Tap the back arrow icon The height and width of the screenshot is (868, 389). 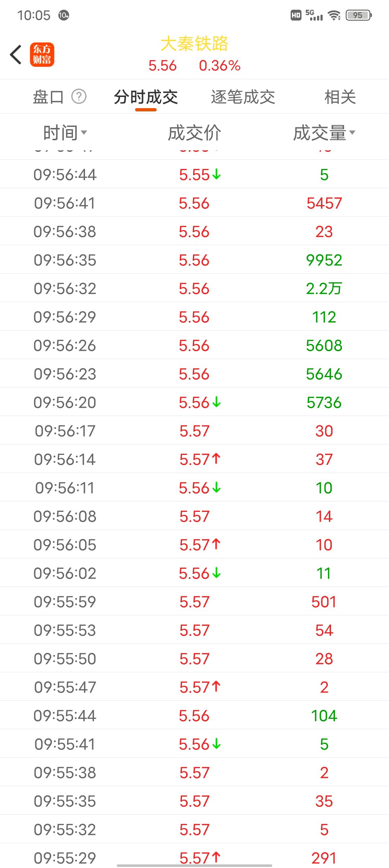click(x=16, y=55)
